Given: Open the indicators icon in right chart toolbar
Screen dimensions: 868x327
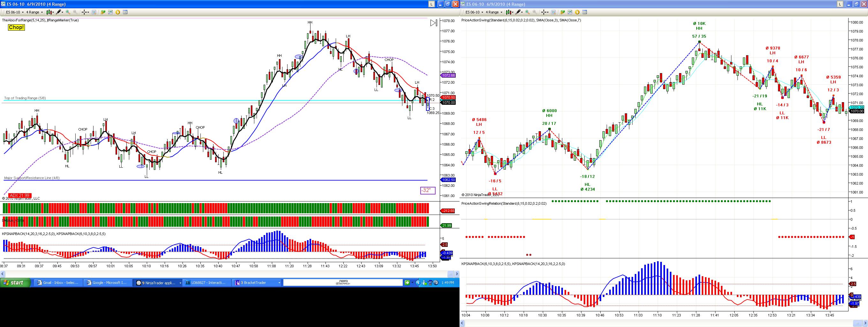Looking at the screenshot, I should pyautogui.click(x=570, y=12).
